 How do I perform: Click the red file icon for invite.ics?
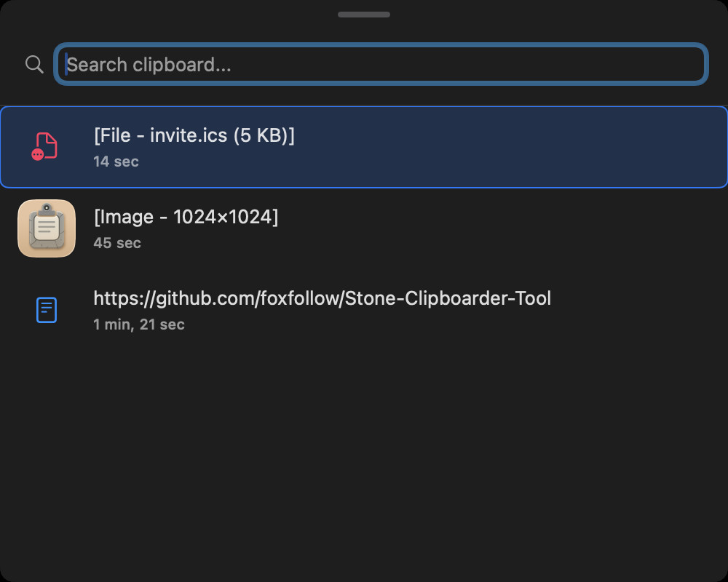pos(46,146)
